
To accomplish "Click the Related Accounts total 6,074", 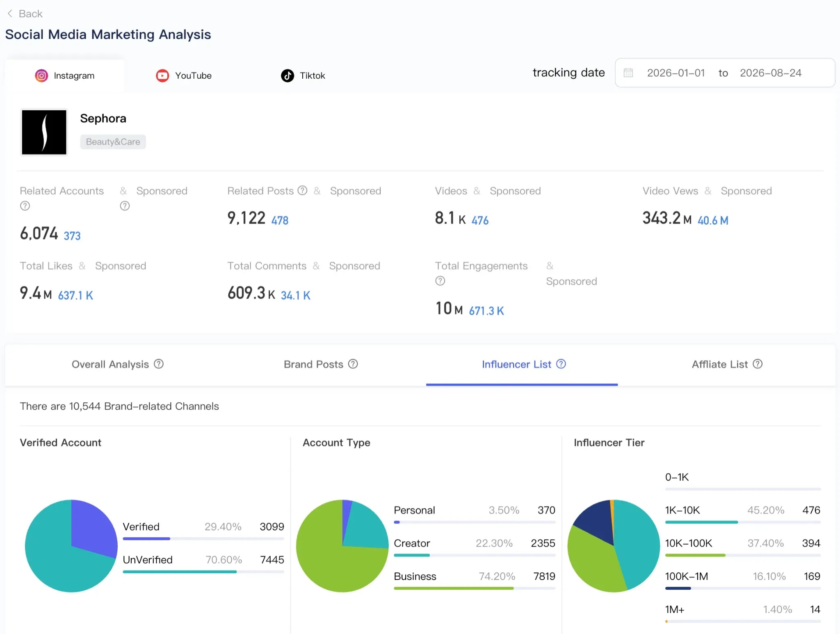I will pos(39,233).
